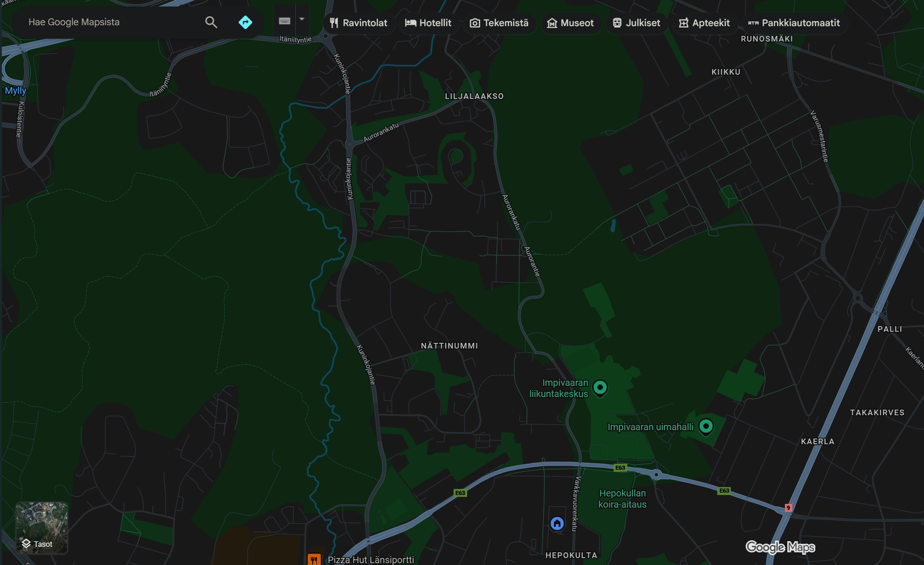Click the Mylly label link
The width and height of the screenshot is (924, 565).
pyautogui.click(x=15, y=91)
